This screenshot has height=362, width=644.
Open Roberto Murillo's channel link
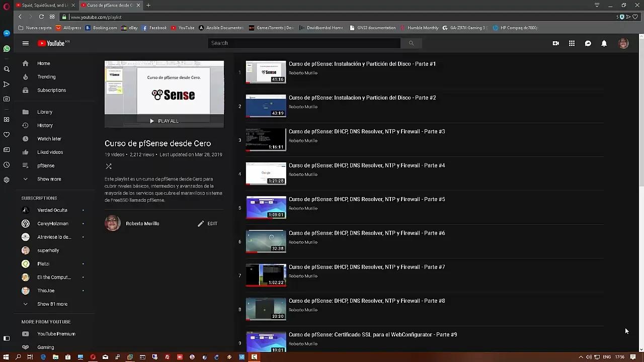[x=142, y=223]
